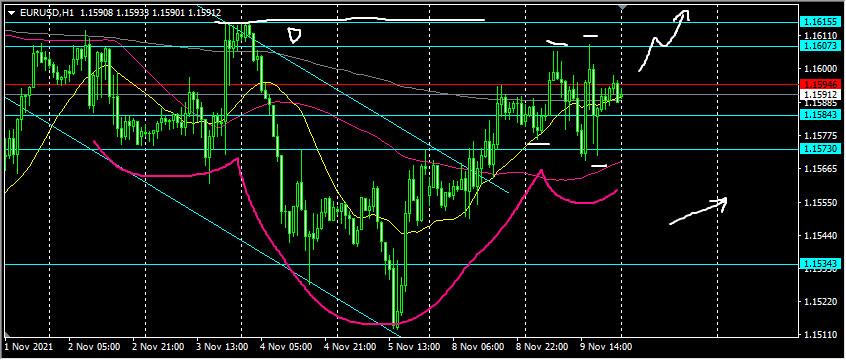The width and height of the screenshot is (846, 360).
Task: Click the white hand-drawn D shape
Action: tap(294, 36)
